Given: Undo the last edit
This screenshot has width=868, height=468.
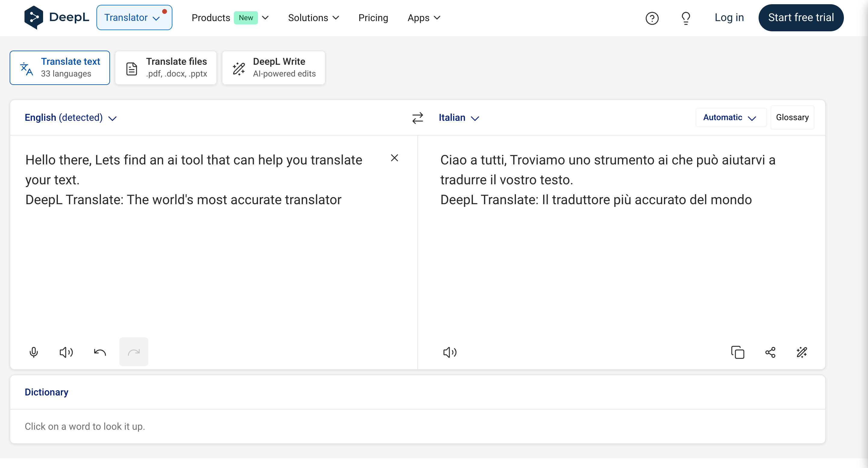Looking at the screenshot, I should [x=100, y=352].
